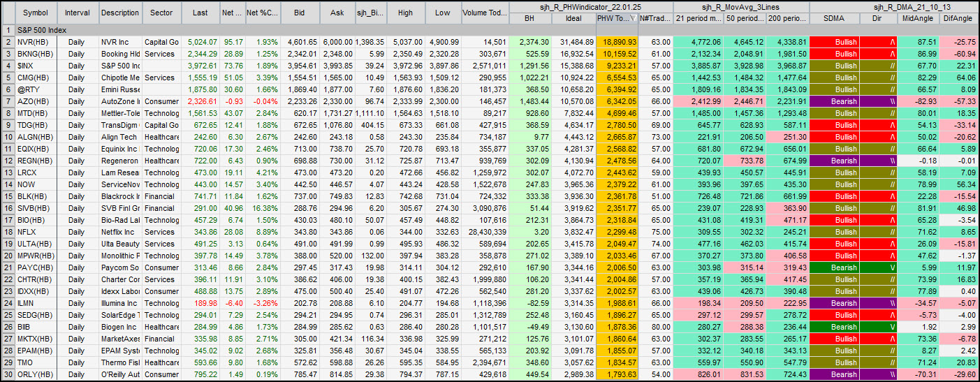Select the $INX symbol cell
Viewport: 980px width, 382px height.
(35, 66)
